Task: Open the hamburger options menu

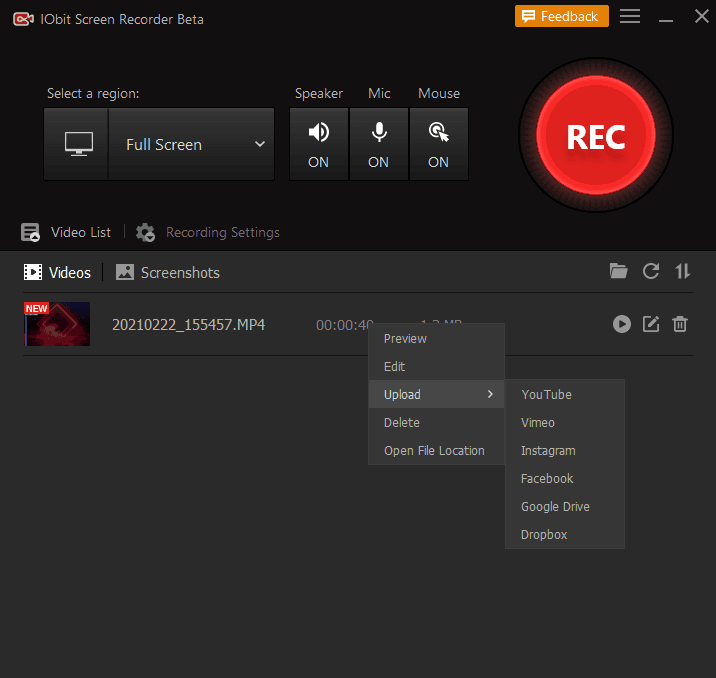Action: click(630, 16)
